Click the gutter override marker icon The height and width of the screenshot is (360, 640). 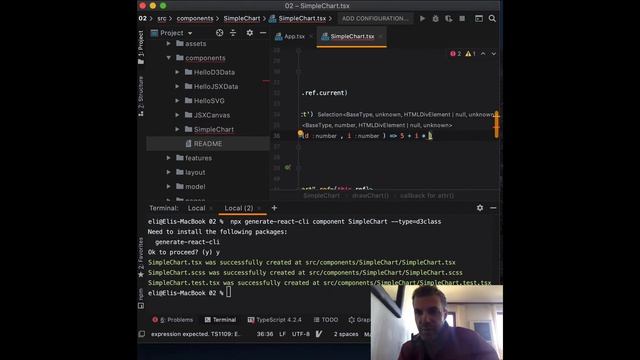pyautogui.click(x=288, y=167)
